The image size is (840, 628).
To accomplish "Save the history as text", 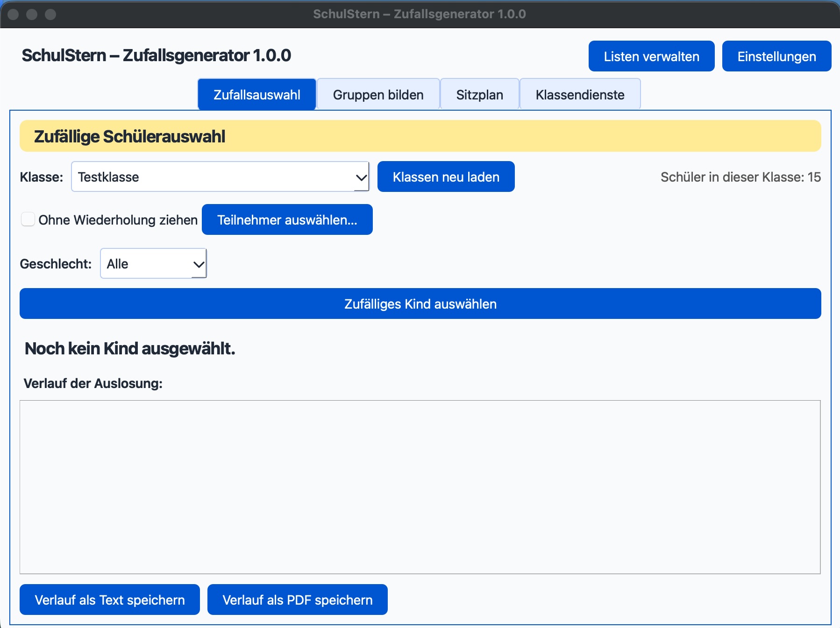I will pyautogui.click(x=109, y=600).
